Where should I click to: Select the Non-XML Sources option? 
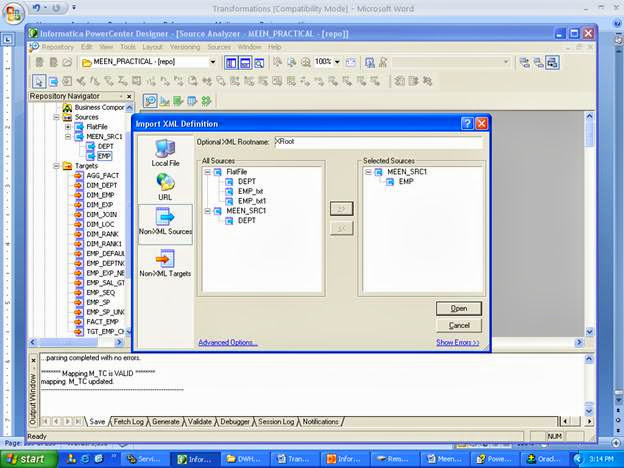(x=165, y=224)
